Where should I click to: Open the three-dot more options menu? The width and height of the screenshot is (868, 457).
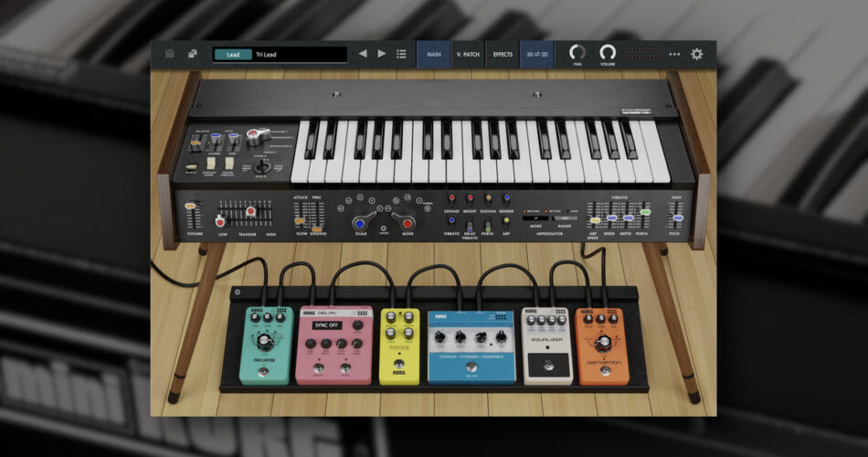click(x=674, y=54)
